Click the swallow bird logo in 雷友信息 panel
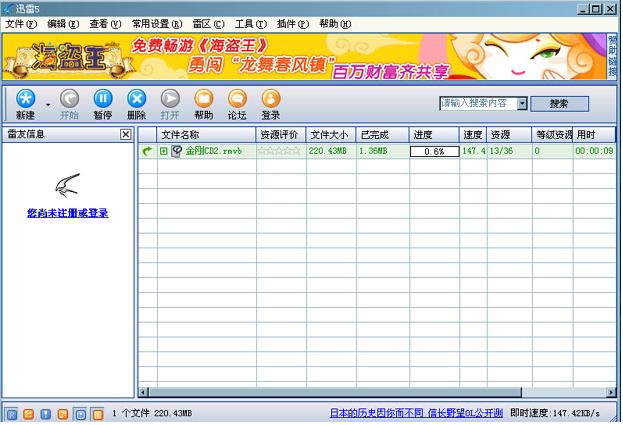This screenshot has height=425, width=623. point(68,186)
